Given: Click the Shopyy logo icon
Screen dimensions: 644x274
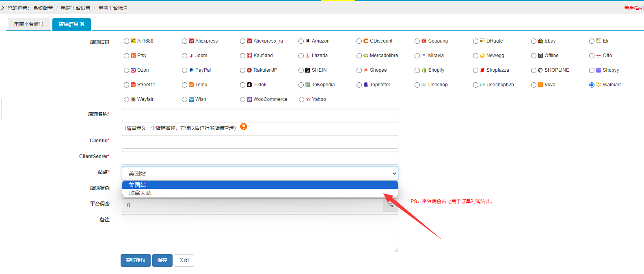Looking at the screenshot, I should [x=599, y=70].
